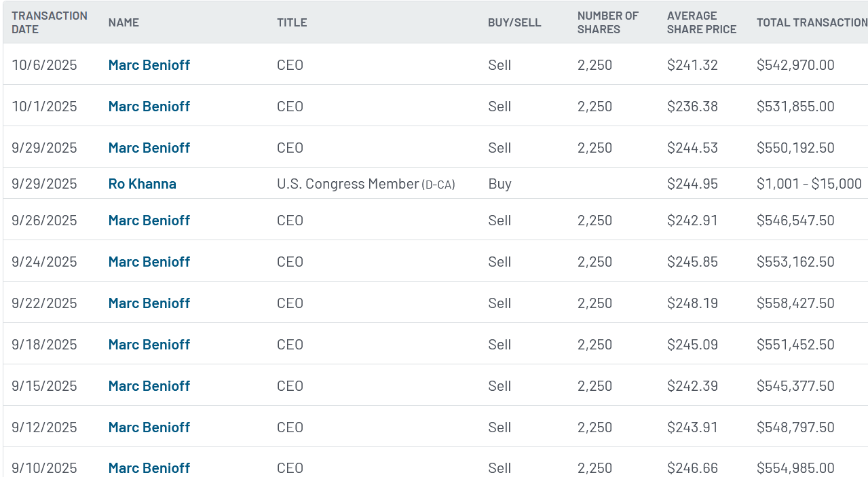Open the Ro Khanna profile link
The height and width of the screenshot is (477, 868).
[x=143, y=184]
